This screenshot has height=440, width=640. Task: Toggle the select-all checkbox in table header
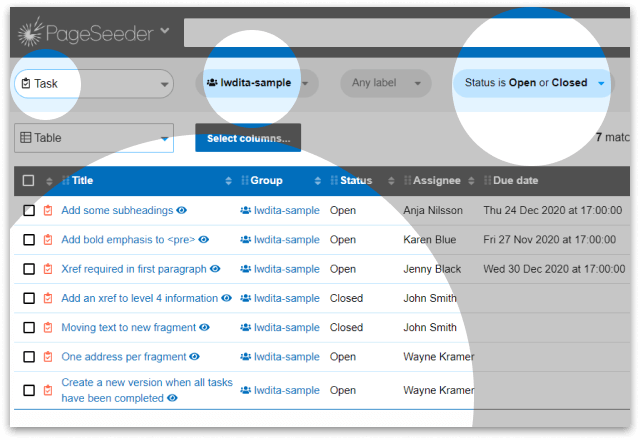(29, 181)
